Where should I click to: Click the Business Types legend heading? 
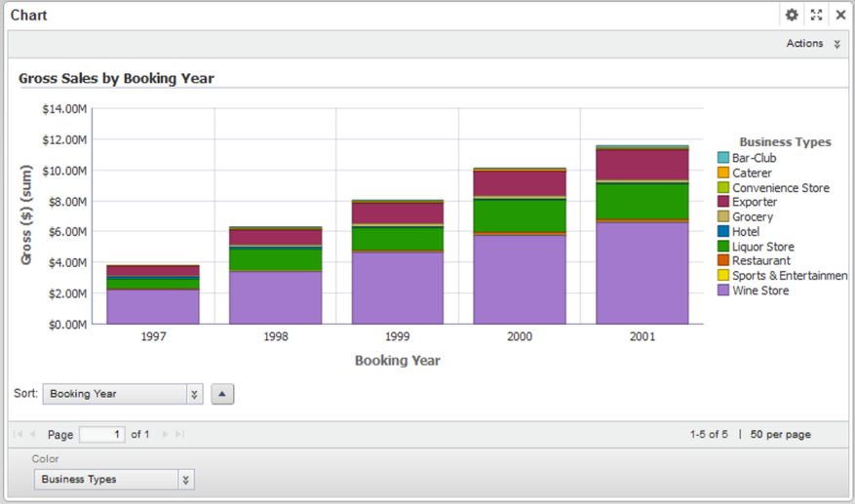(x=785, y=141)
